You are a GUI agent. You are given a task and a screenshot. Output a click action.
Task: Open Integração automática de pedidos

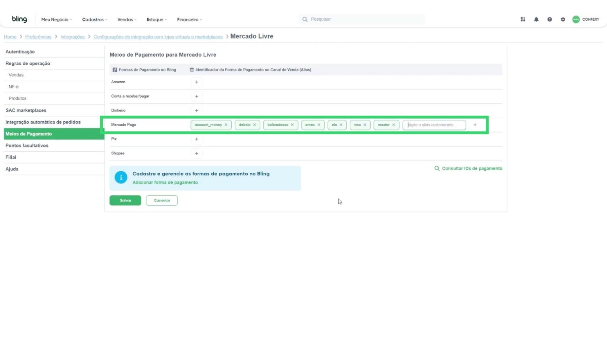coord(54,122)
